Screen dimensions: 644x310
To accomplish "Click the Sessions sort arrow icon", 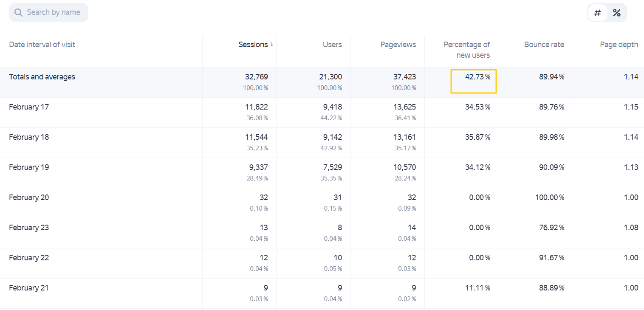I will pos(272,45).
